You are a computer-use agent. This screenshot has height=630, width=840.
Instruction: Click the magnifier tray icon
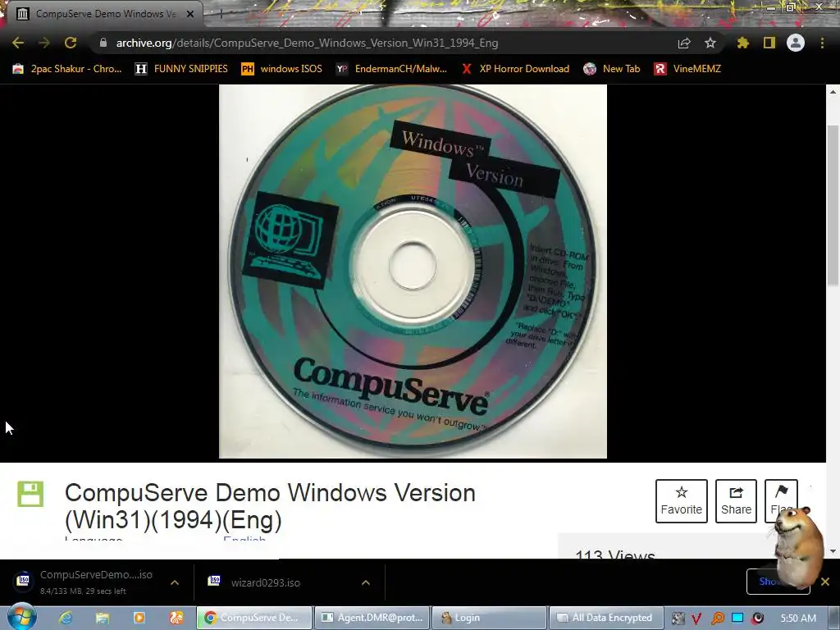pyautogui.click(x=717, y=619)
